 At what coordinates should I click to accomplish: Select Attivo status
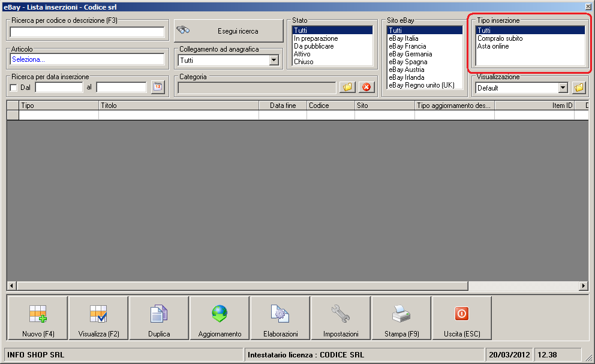point(332,54)
